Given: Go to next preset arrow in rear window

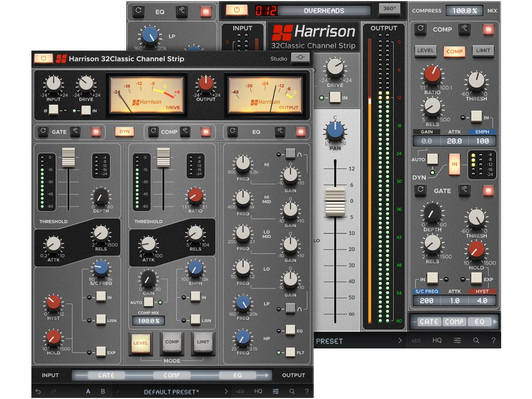Looking at the screenshot, I should coord(400,340).
